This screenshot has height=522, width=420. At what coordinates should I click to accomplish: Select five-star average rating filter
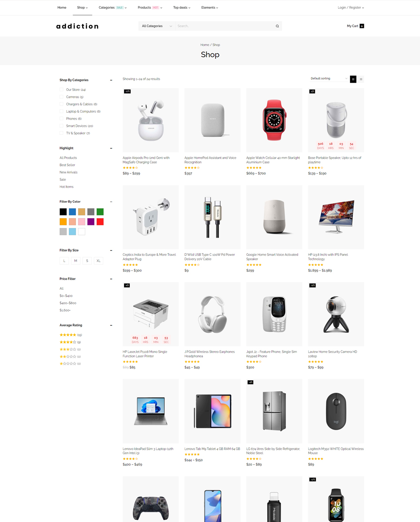(x=71, y=335)
